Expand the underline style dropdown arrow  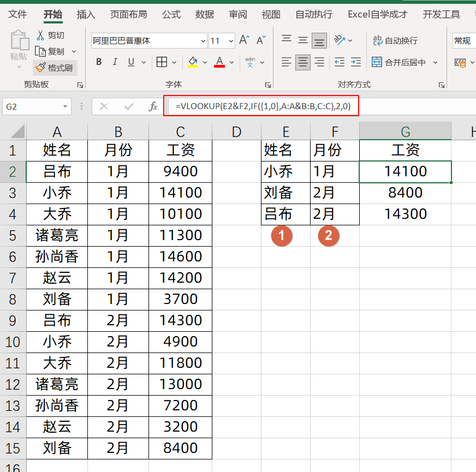[144, 63]
